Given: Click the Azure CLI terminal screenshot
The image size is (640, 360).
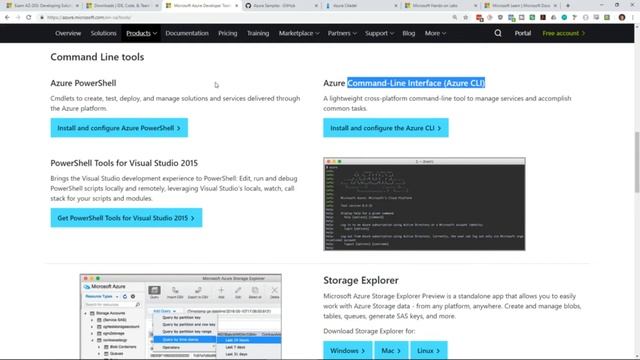Looking at the screenshot, I should (x=424, y=204).
